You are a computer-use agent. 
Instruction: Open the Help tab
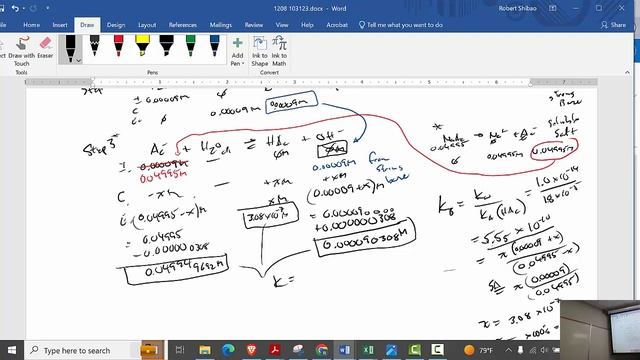(x=307, y=25)
